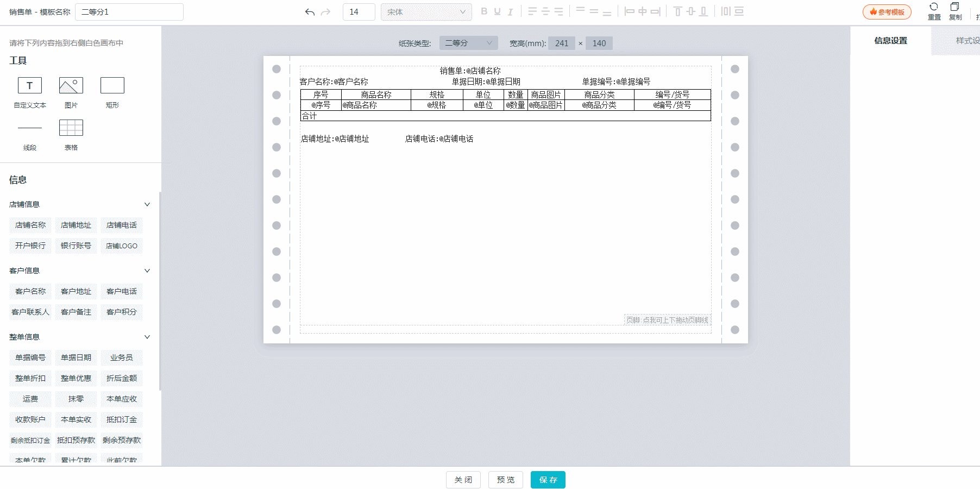Toggle underline formatting
This screenshot has width=980, height=489.
click(497, 11)
